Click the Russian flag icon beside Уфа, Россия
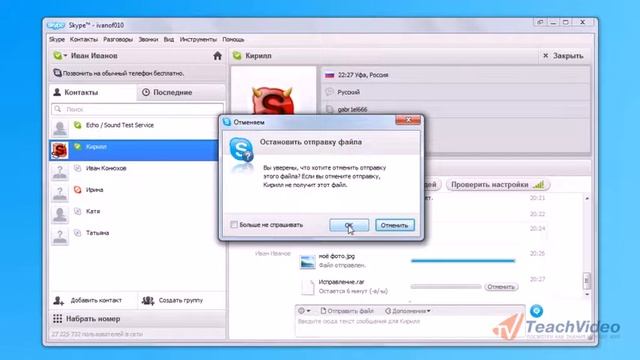 tap(330, 75)
